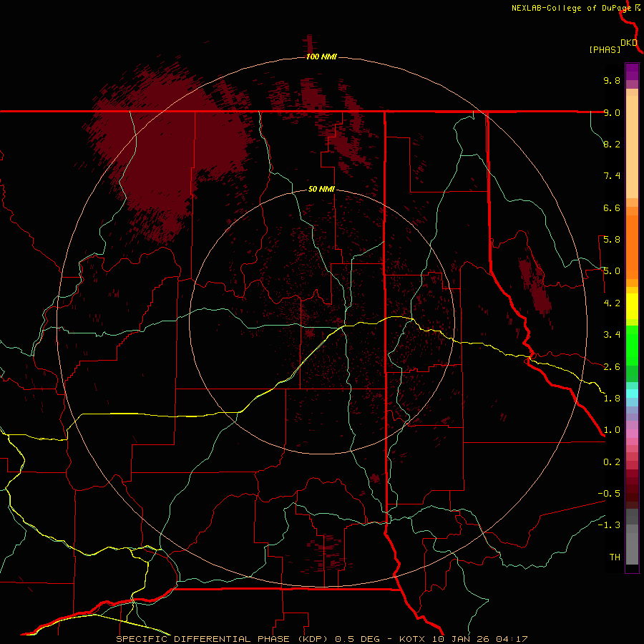Click the -0.5 legend value

coord(609,494)
